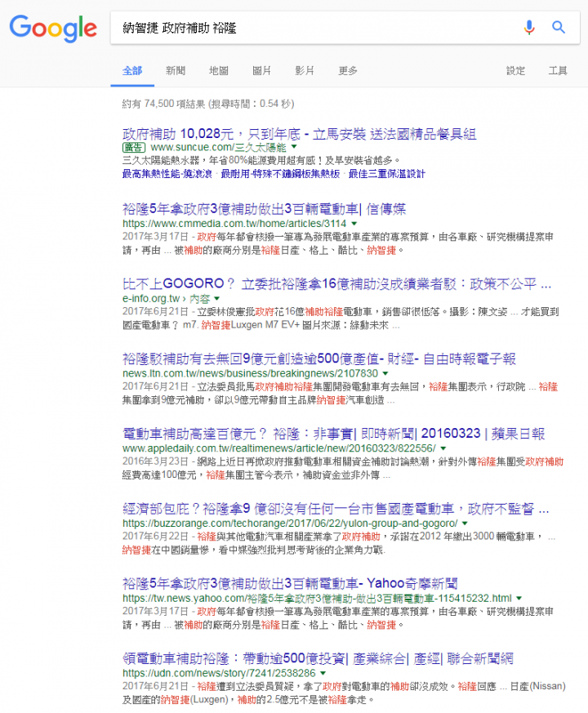Open result 經濟部包庇？裕隆拿9億

coord(336,509)
